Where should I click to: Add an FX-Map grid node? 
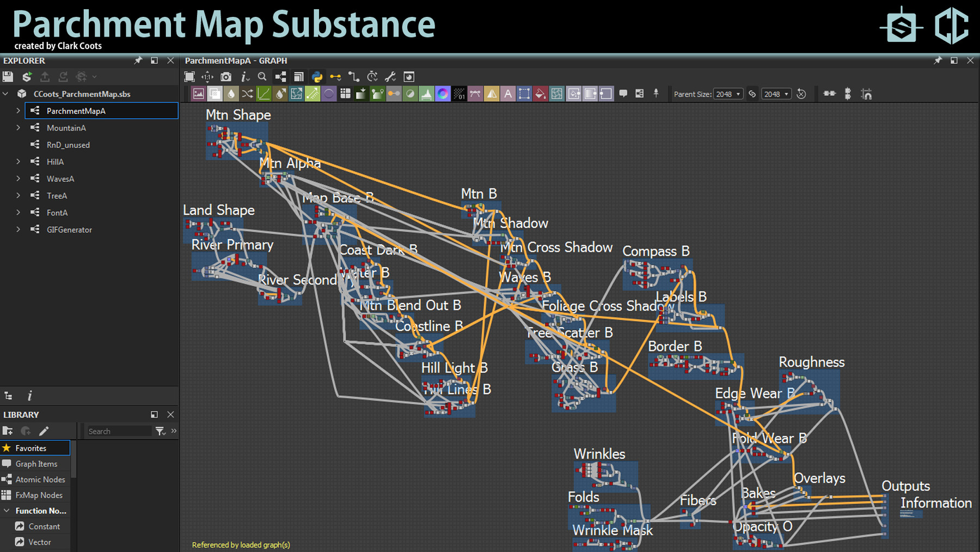click(x=345, y=94)
